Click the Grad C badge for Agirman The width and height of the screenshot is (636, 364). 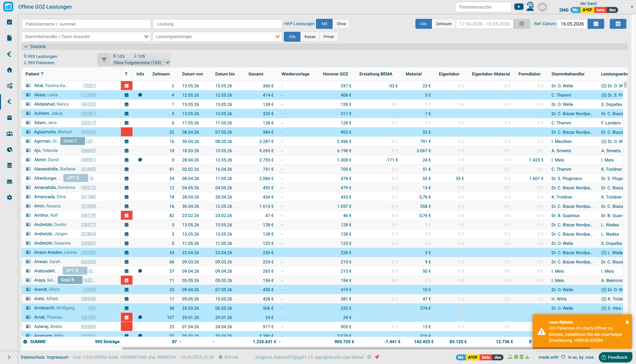click(x=73, y=141)
